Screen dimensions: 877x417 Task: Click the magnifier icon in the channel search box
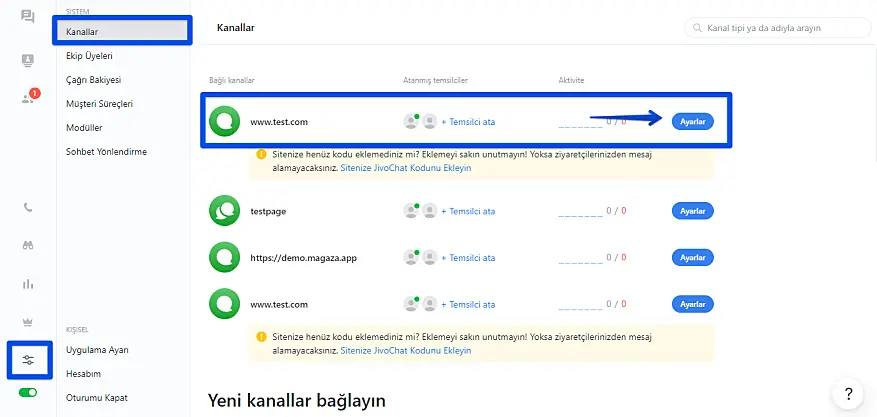(x=697, y=27)
